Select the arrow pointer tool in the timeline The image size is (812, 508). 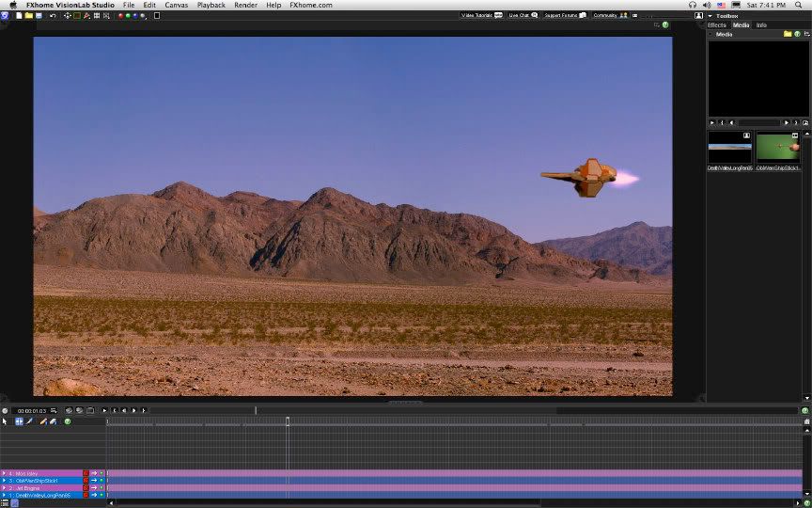click(5, 421)
